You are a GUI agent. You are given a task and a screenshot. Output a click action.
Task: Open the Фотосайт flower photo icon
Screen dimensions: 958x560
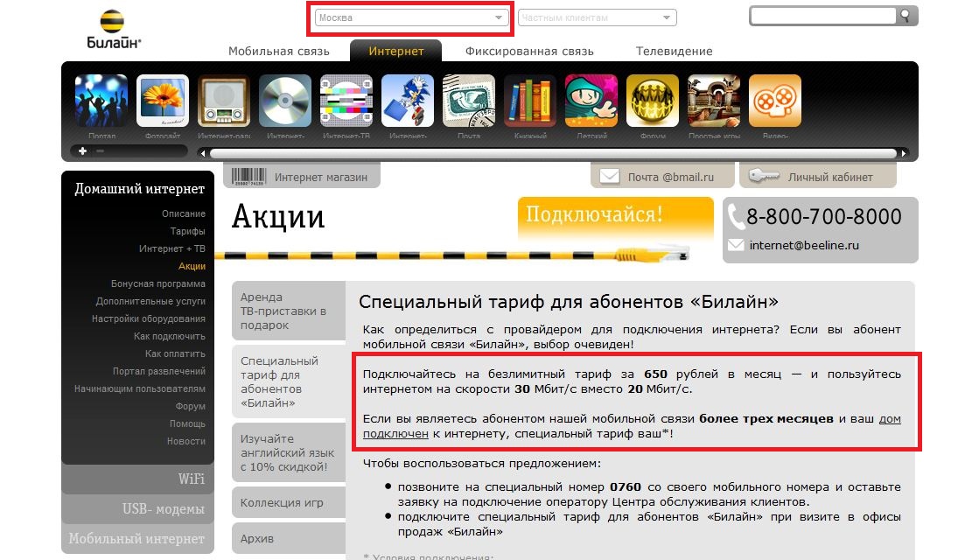[163, 101]
